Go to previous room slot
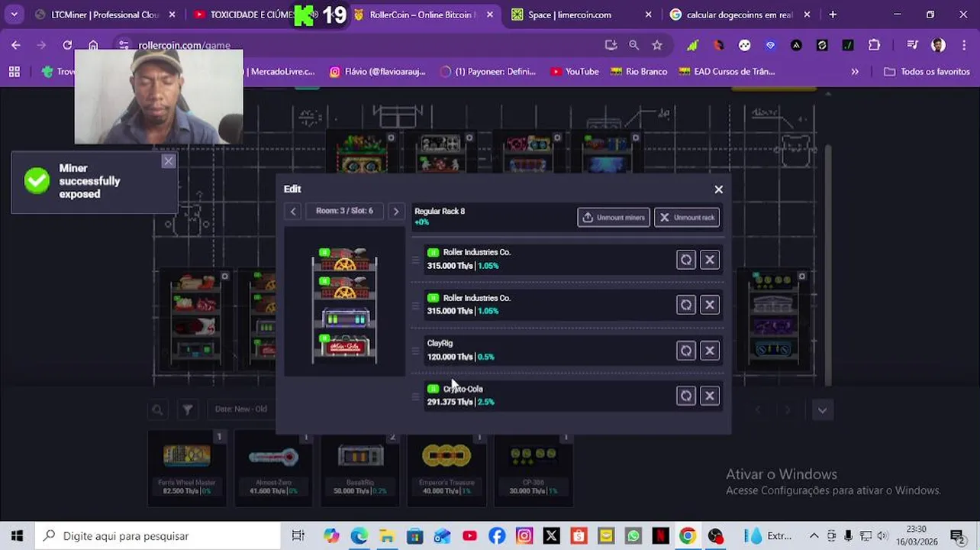 coord(293,212)
